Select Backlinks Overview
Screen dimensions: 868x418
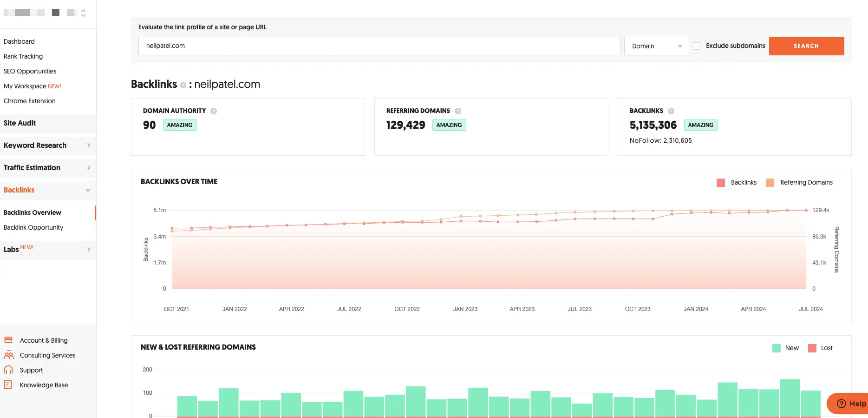click(x=33, y=212)
